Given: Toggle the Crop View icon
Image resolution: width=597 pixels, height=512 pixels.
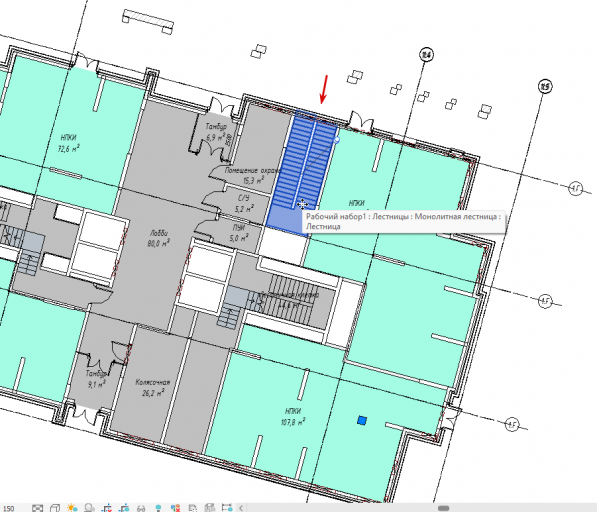Looking at the screenshot, I should coord(107,508).
